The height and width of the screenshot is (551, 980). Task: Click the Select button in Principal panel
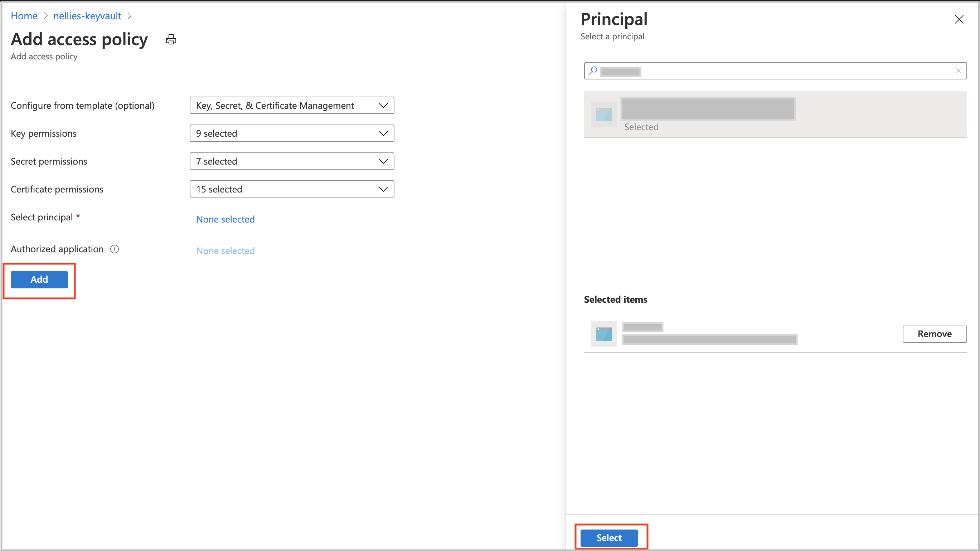pos(609,537)
